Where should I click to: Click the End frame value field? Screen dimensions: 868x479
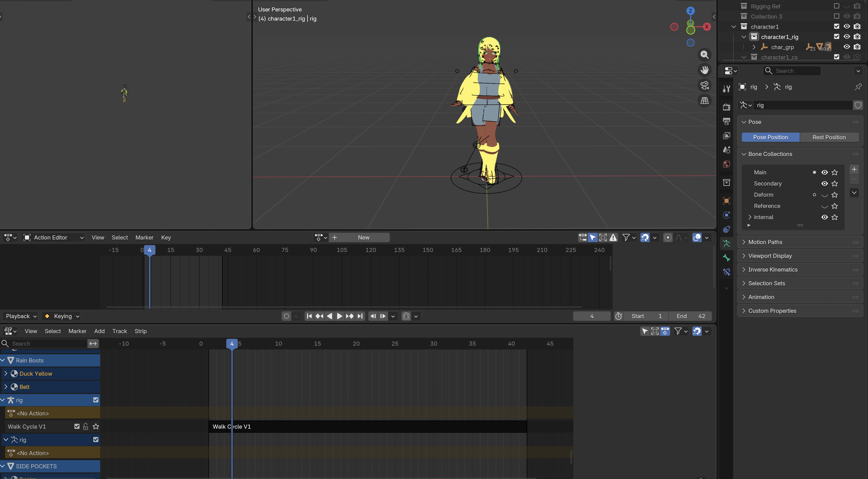tap(691, 316)
